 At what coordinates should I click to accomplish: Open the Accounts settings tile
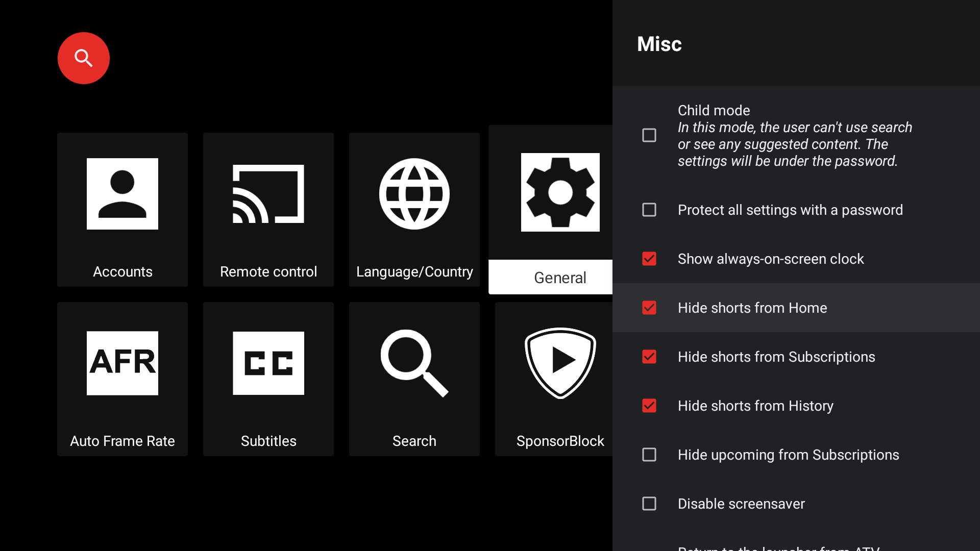(122, 210)
